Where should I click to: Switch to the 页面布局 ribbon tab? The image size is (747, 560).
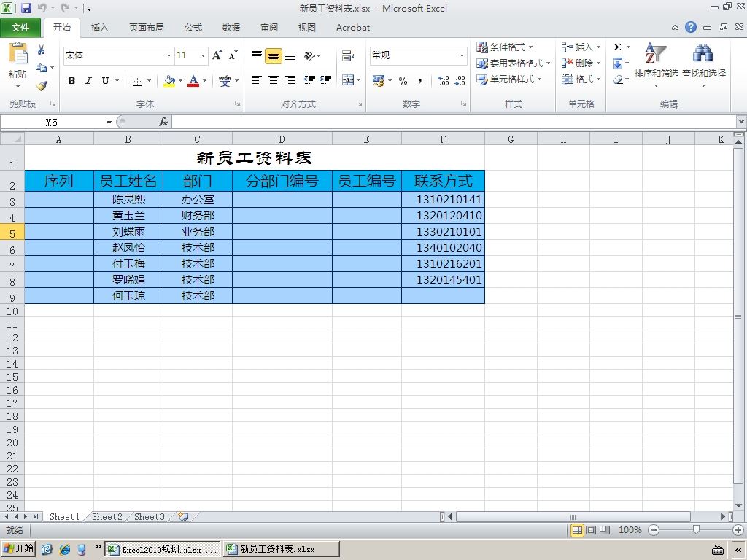[146, 28]
